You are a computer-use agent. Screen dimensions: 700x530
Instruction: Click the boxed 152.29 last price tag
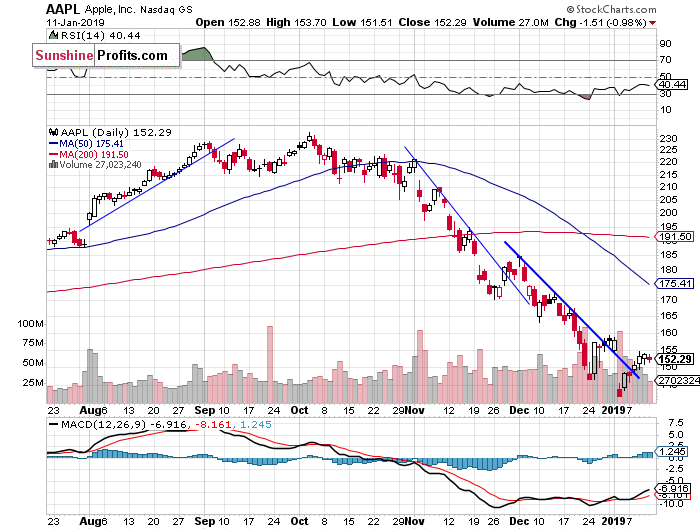(x=675, y=359)
